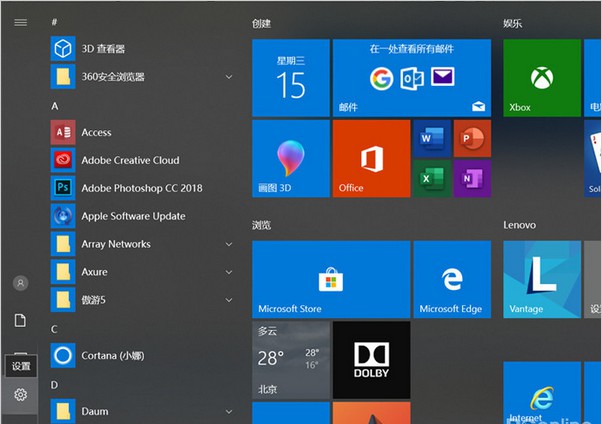Open the Xbox tile
This screenshot has height=424, width=602.
pos(541,78)
